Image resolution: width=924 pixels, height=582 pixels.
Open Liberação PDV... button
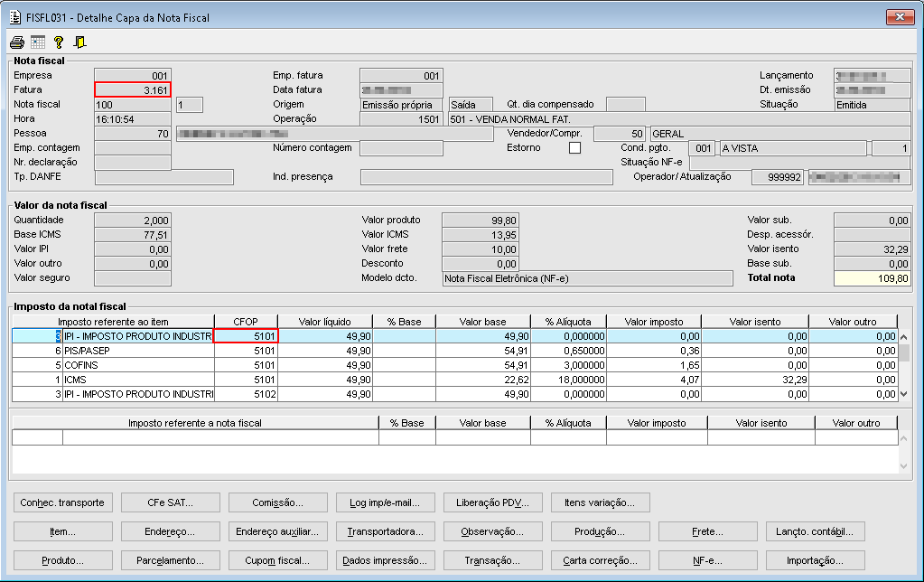pos(492,503)
